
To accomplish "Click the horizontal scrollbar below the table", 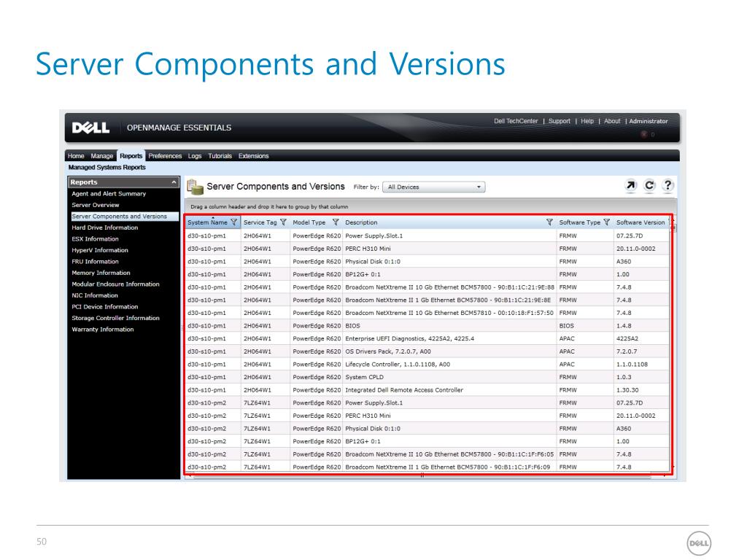I will click(423, 476).
